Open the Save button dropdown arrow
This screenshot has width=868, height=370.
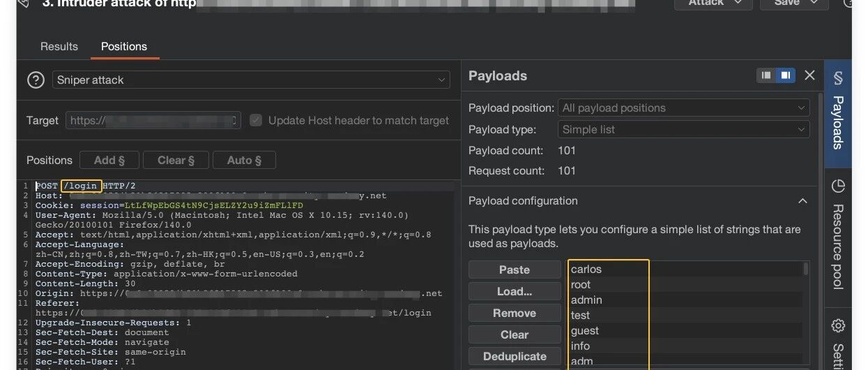point(815,3)
